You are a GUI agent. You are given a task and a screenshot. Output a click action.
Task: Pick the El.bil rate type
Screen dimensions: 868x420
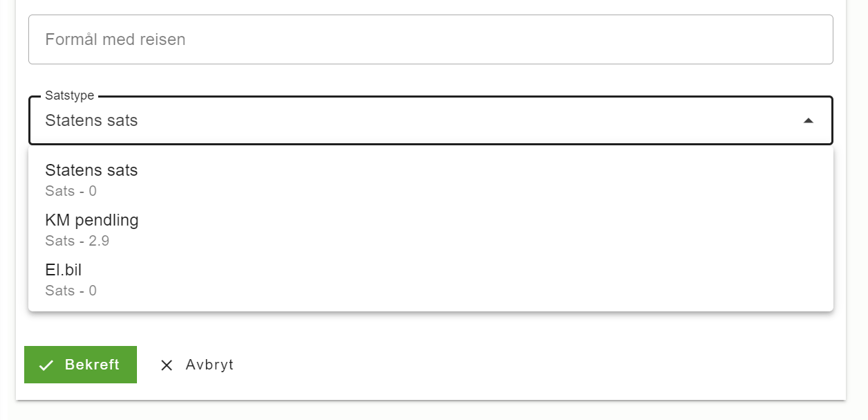pos(431,280)
